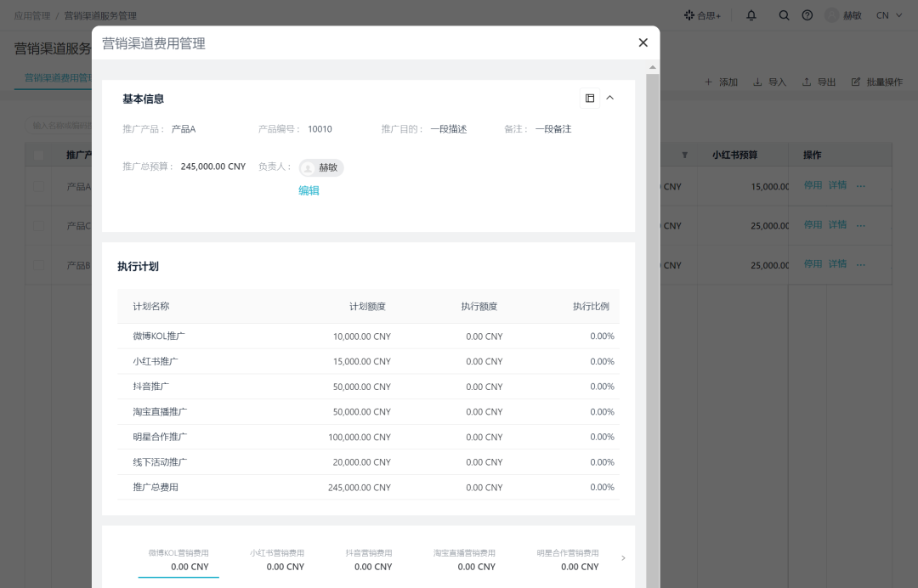This screenshot has width=918, height=588.
Task: Open the CN language dropdown
Action: (x=889, y=16)
